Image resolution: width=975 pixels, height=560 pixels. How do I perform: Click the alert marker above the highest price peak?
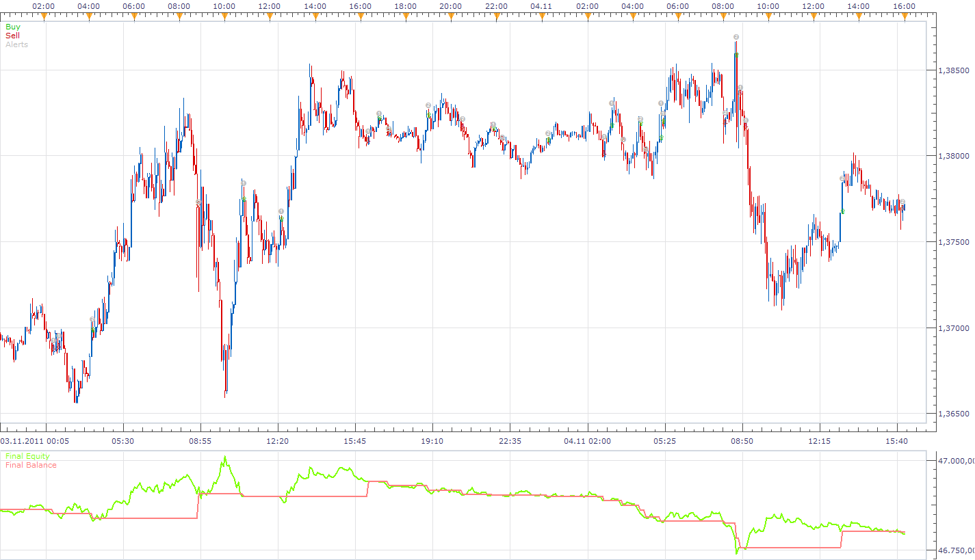pos(736,37)
